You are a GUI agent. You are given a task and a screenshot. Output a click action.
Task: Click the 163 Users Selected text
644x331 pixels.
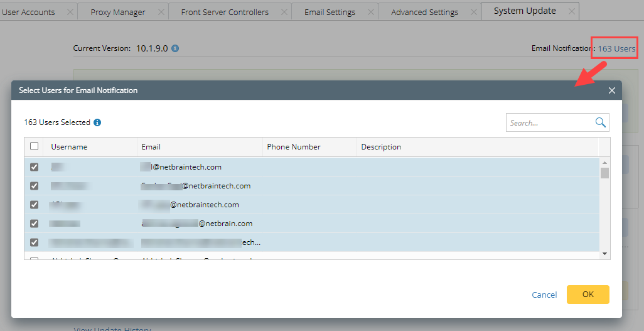click(x=57, y=122)
